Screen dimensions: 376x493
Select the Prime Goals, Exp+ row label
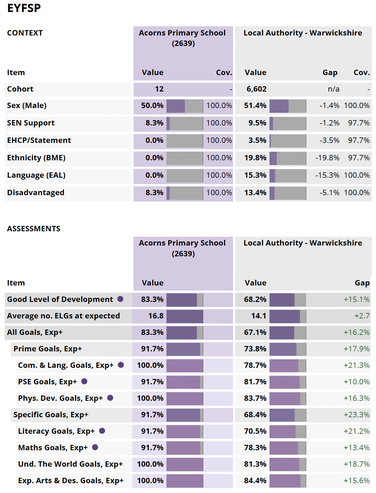click(48, 349)
